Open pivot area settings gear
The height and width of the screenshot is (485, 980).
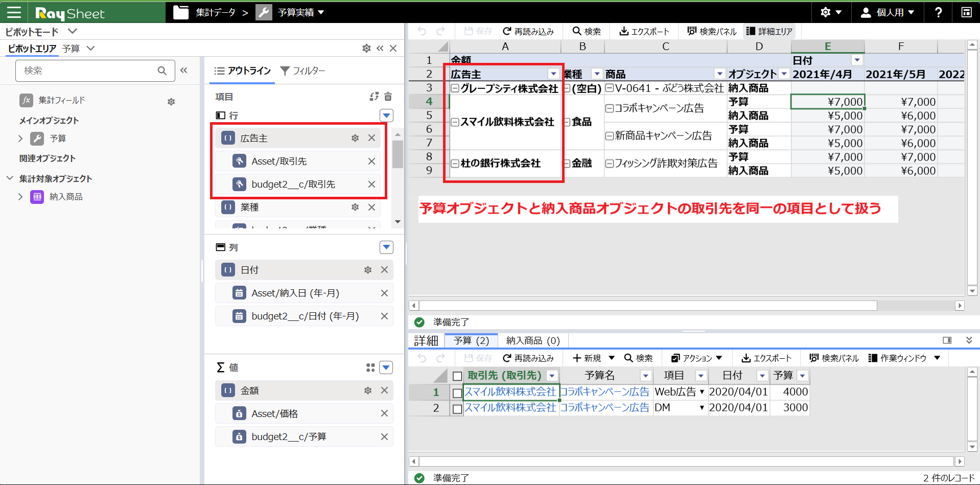366,48
